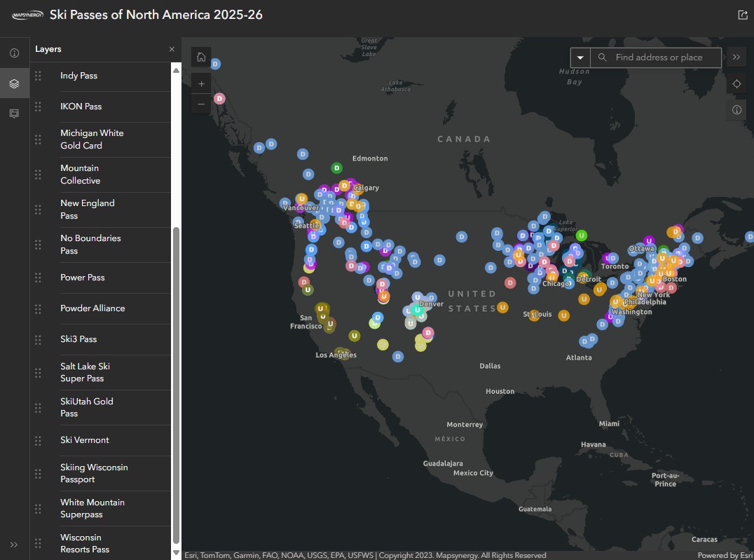Grab the Ski3 Pass drag handle
Image resolution: width=754 pixels, height=560 pixels.
coord(38,340)
